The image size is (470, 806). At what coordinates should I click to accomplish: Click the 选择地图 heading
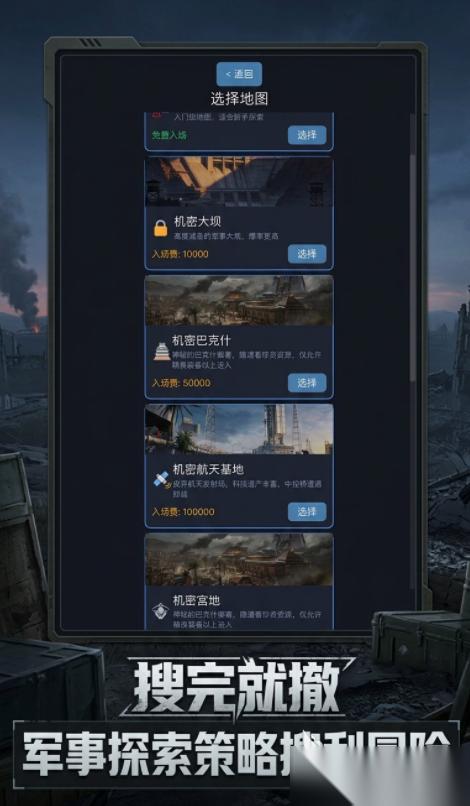[x=239, y=98]
